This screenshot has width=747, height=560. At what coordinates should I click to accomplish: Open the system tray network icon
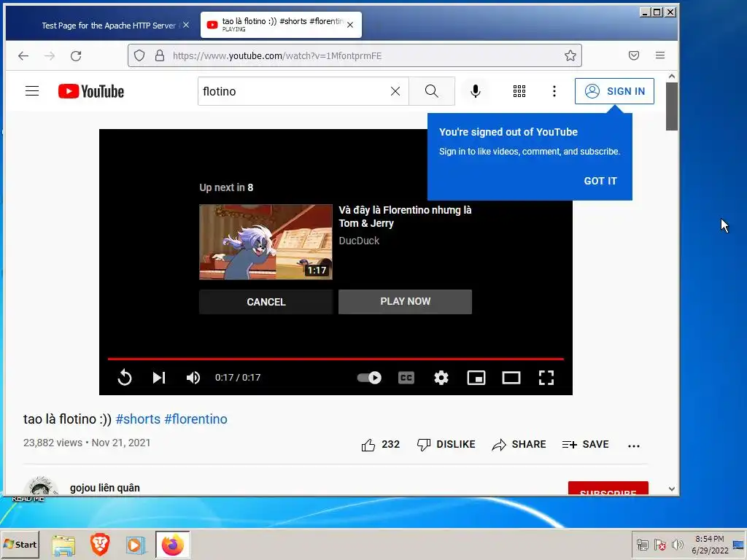pyautogui.click(x=642, y=545)
